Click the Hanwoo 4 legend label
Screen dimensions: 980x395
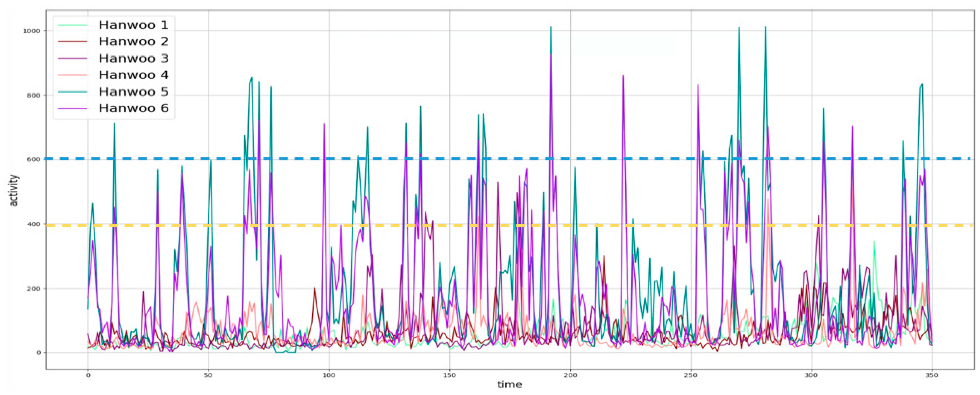133,75
